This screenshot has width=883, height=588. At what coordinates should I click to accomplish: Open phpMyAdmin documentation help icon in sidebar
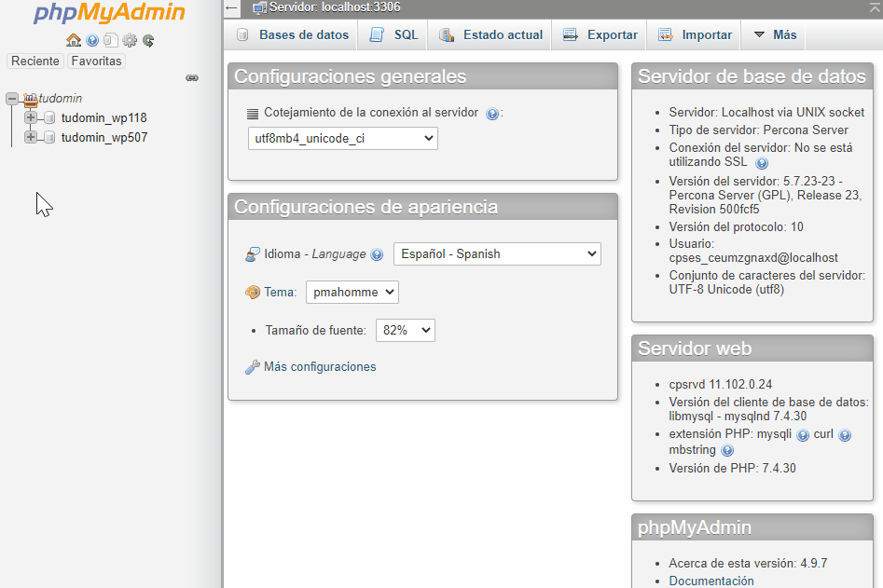[92, 40]
